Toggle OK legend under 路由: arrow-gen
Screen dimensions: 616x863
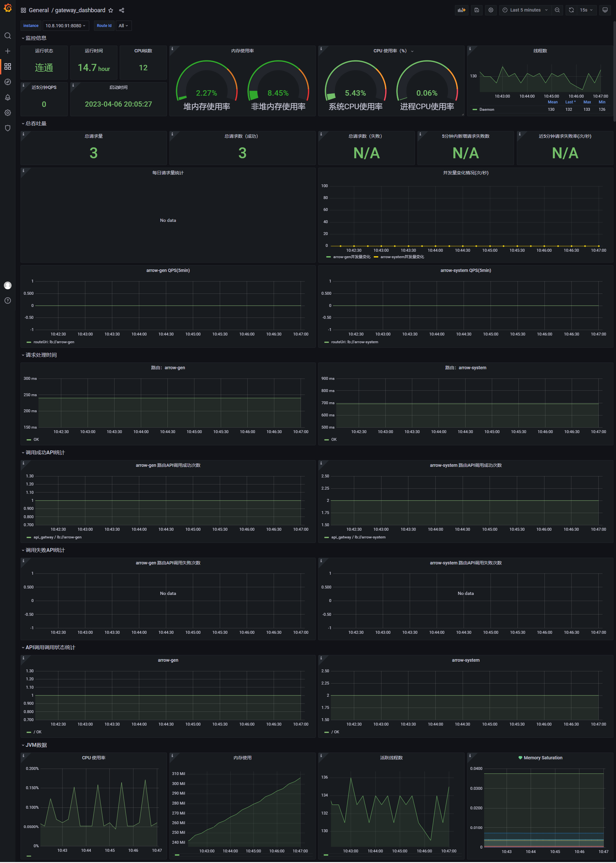36,440
